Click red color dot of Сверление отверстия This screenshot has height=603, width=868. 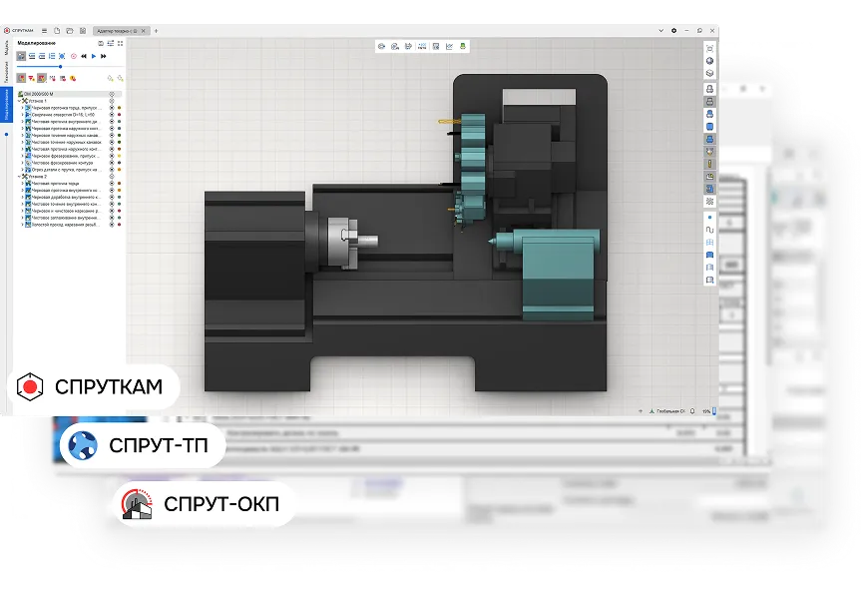pyautogui.click(x=119, y=115)
